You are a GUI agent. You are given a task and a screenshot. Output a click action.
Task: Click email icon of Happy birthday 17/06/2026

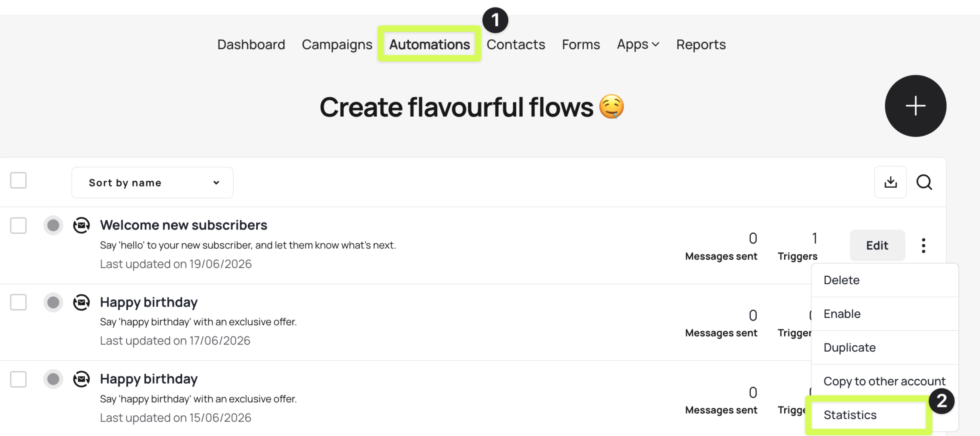[82, 302]
